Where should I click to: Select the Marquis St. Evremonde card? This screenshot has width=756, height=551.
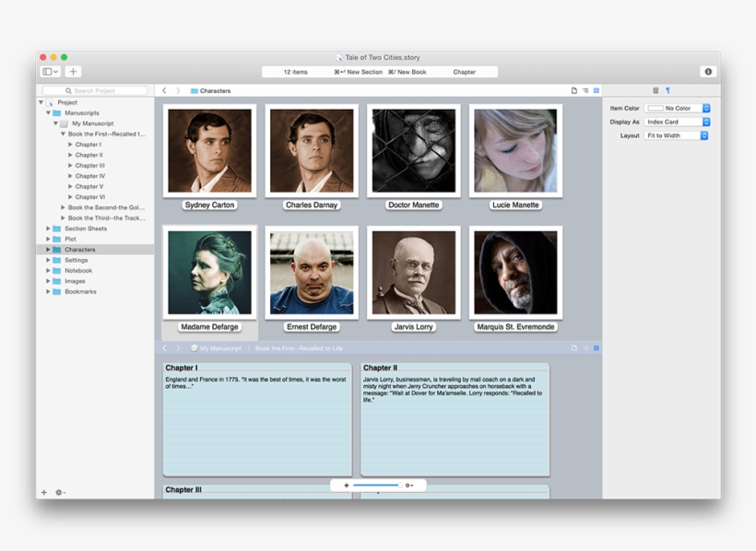tap(515, 279)
